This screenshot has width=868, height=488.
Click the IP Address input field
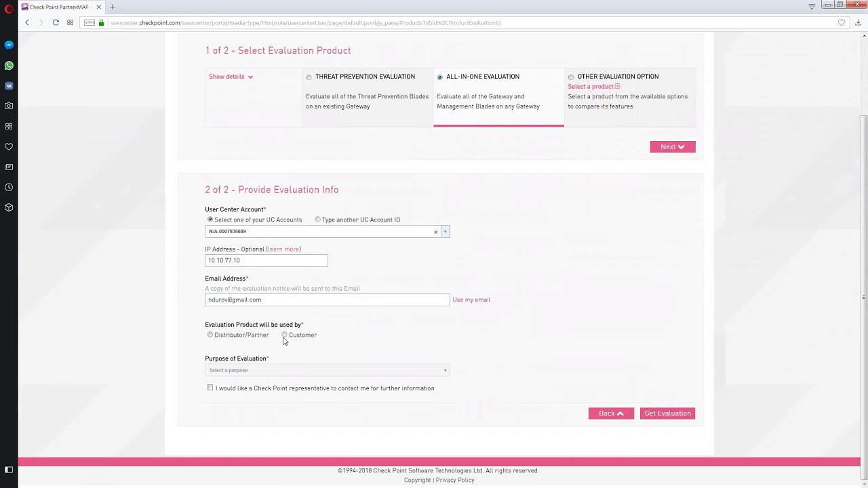point(266,260)
